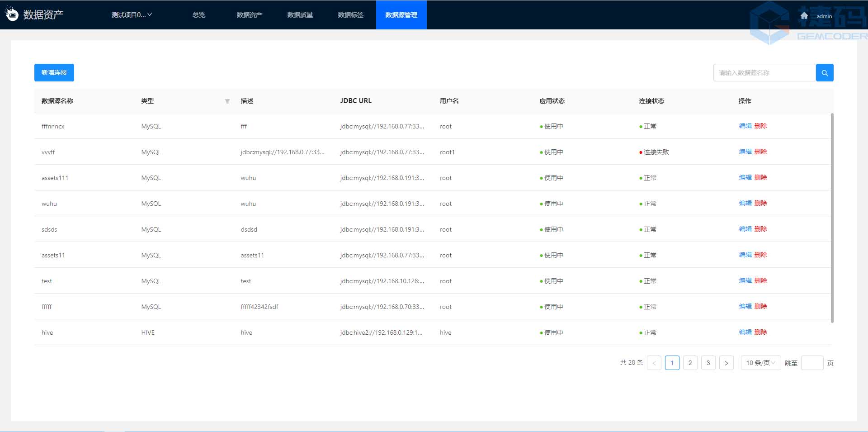Edit the fffnnncx data source
The image size is (868, 432).
click(x=745, y=126)
